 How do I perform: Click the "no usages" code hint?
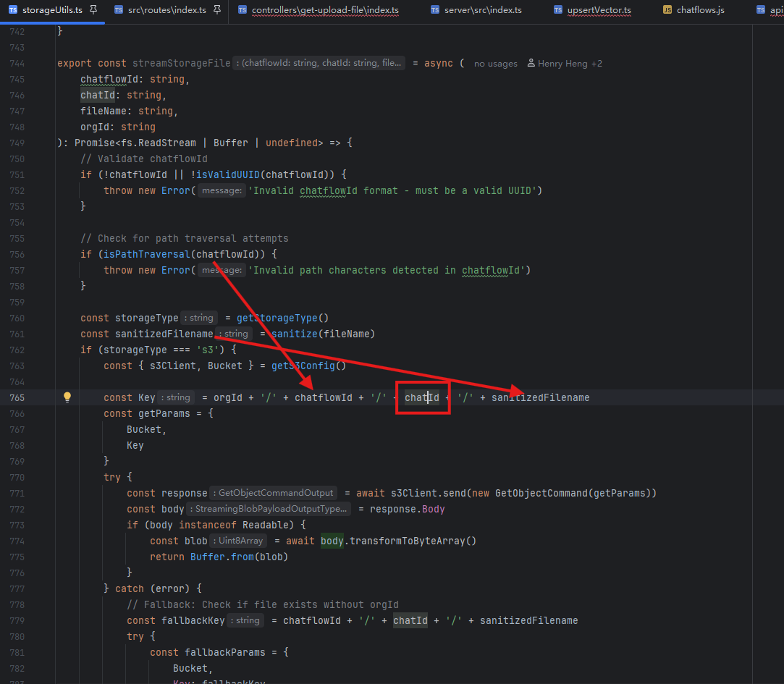pyautogui.click(x=495, y=64)
